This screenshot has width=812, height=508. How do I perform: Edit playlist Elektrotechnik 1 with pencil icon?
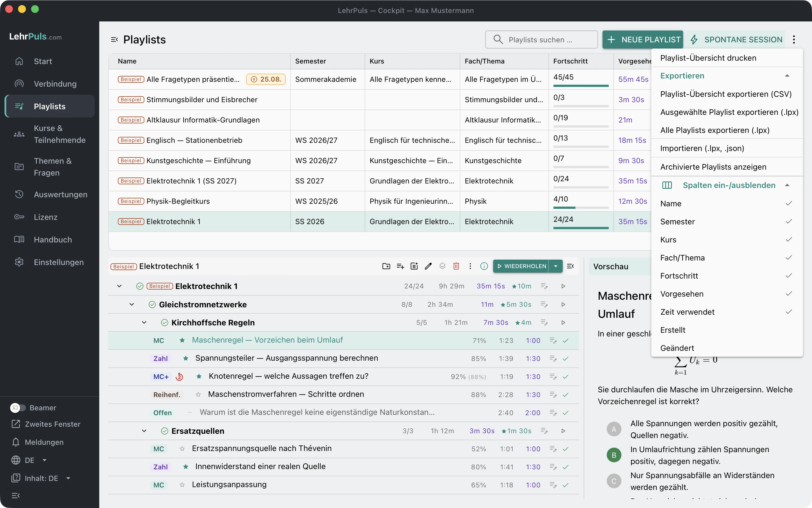point(428,266)
